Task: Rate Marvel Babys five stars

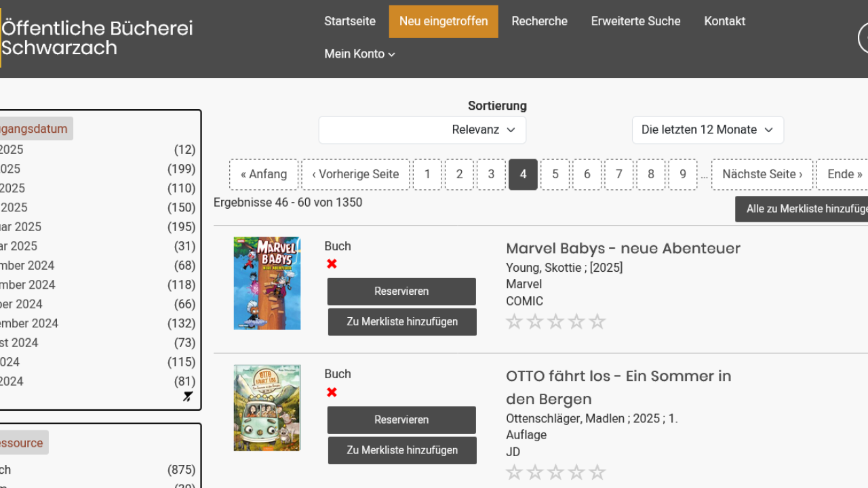Action: click(597, 321)
